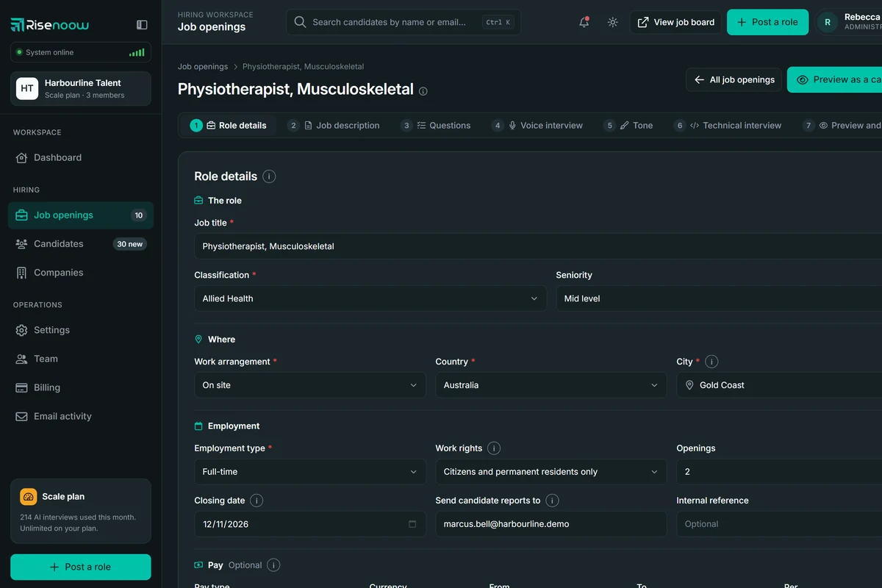Click the candidate reports email field
This screenshot has width=882, height=588.
pos(551,524)
